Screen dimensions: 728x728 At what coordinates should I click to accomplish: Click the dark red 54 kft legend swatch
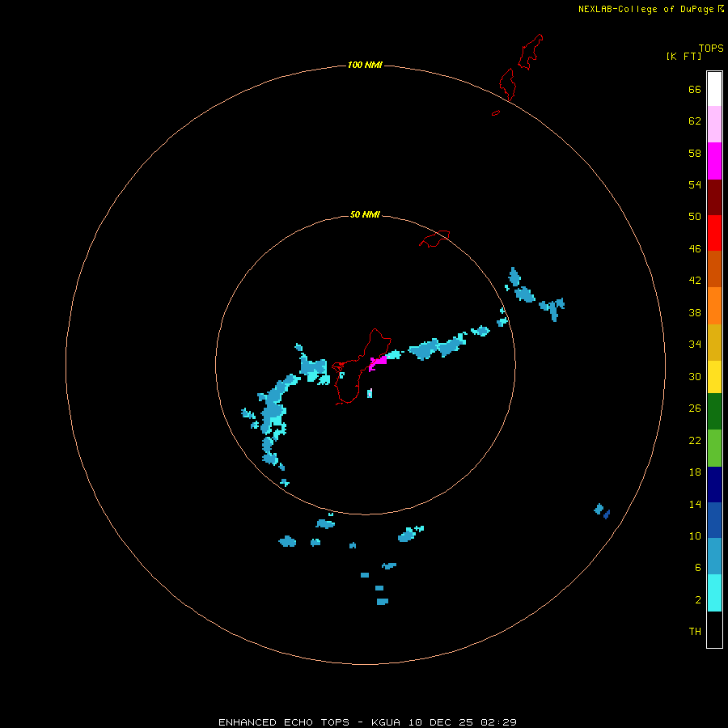point(714,197)
